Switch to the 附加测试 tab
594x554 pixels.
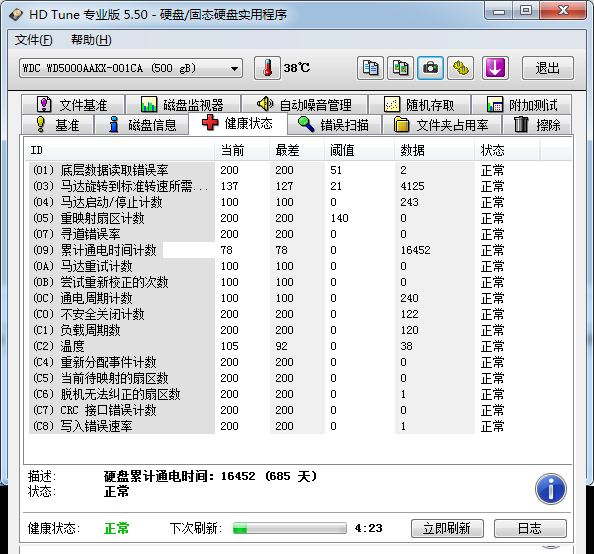522,105
